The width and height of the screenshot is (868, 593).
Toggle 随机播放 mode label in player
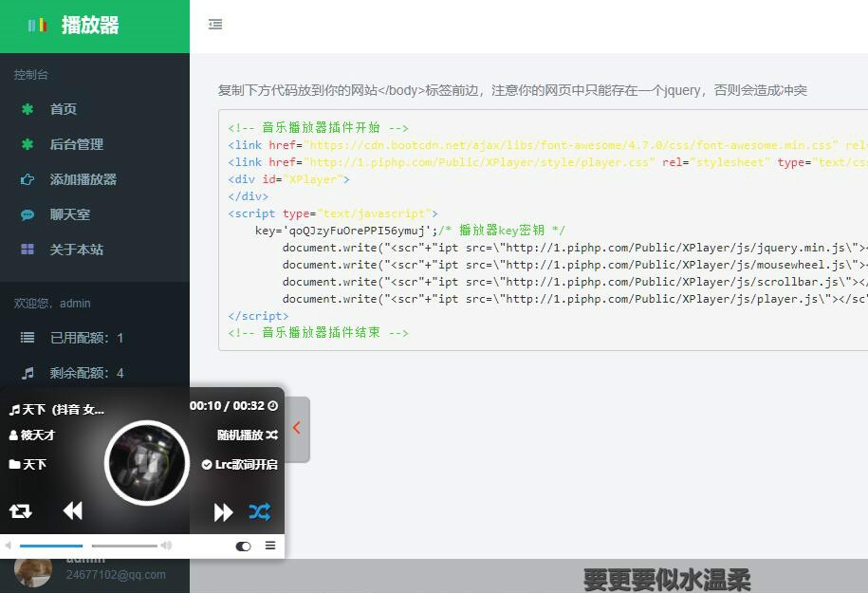point(248,435)
